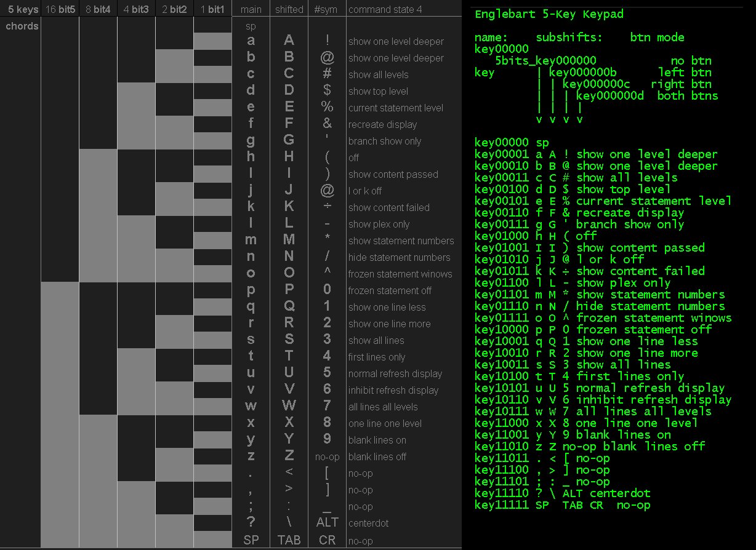Select '÷' in chart's #sym column
The height and width of the screenshot is (550, 756).
(x=327, y=206)
